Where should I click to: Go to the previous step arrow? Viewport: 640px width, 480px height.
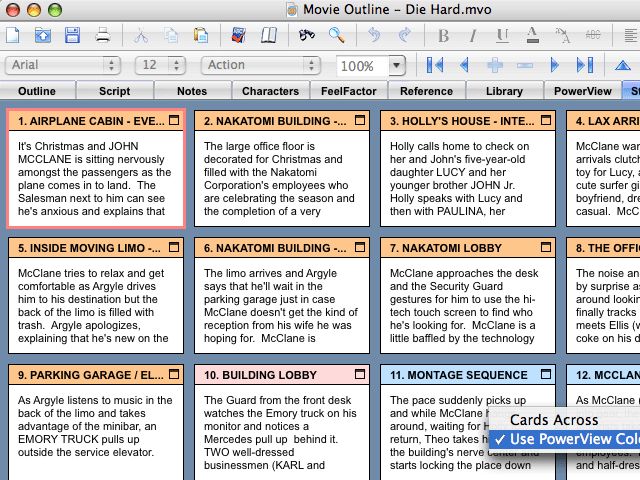pos(464,65)
